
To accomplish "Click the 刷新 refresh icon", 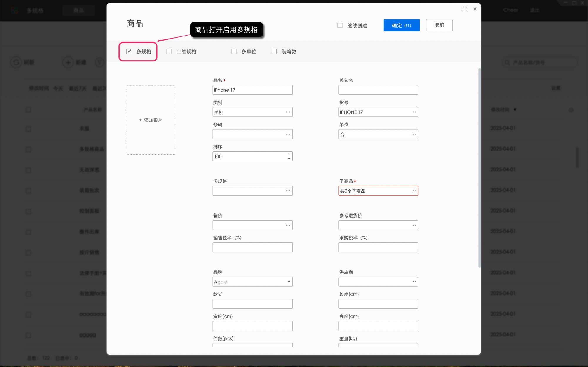I will coord(16,62).
